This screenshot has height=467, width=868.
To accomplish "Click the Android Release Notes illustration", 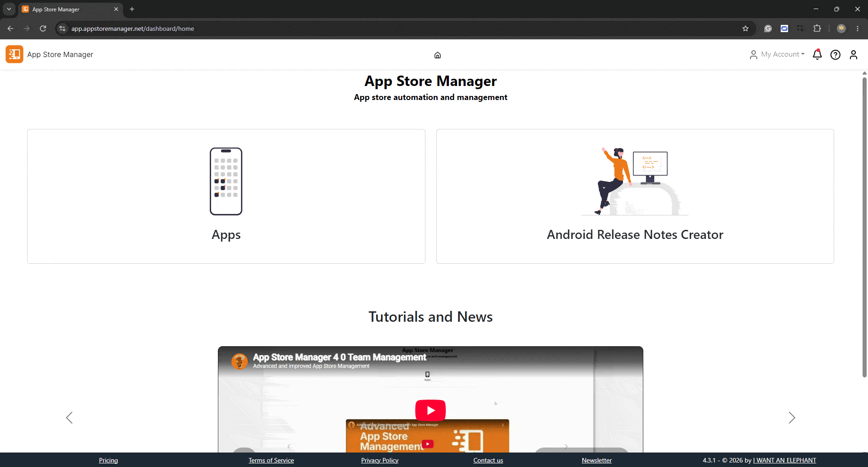I will (x=635, y=181).
